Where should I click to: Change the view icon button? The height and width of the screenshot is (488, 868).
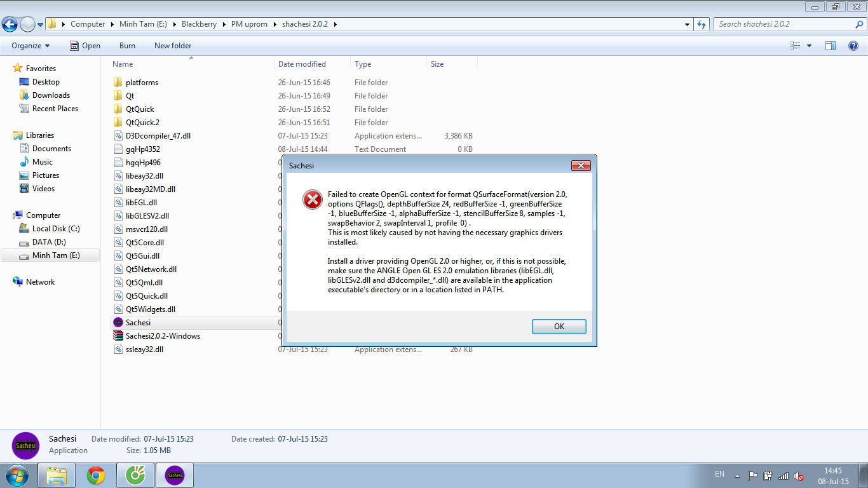point(796,46)
